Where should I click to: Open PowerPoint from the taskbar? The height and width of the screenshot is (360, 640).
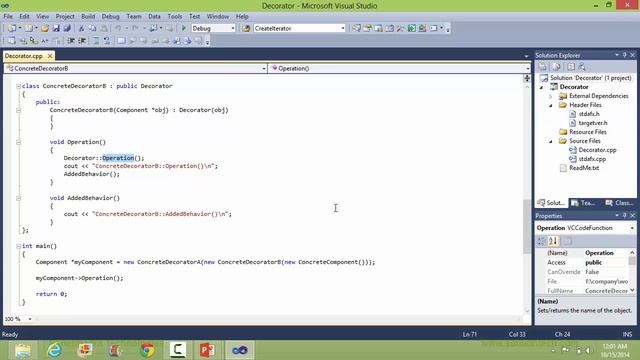click(x=207, y=350)
